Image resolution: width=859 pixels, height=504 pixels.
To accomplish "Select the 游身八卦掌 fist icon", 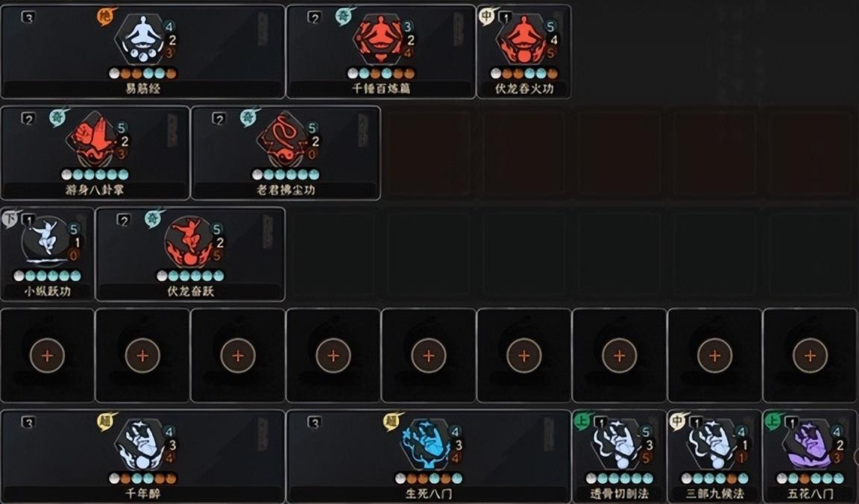I will click(x=94, y=142).
